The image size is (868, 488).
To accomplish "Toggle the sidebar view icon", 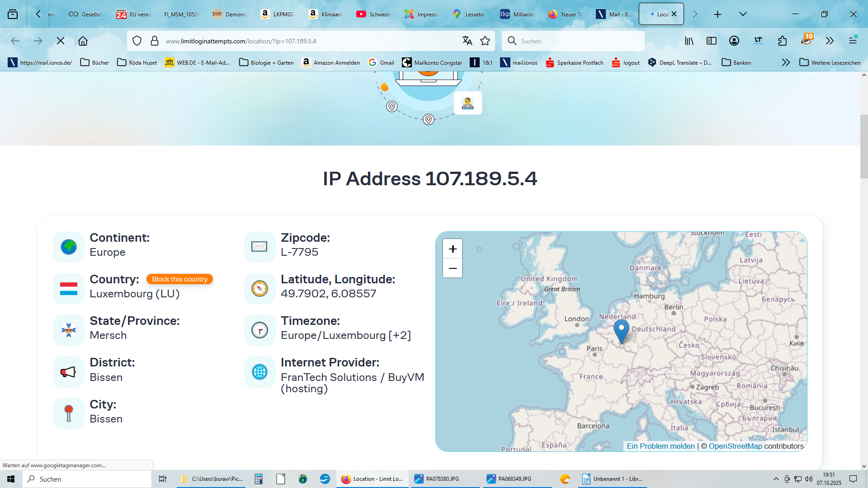I will [712, 41].
